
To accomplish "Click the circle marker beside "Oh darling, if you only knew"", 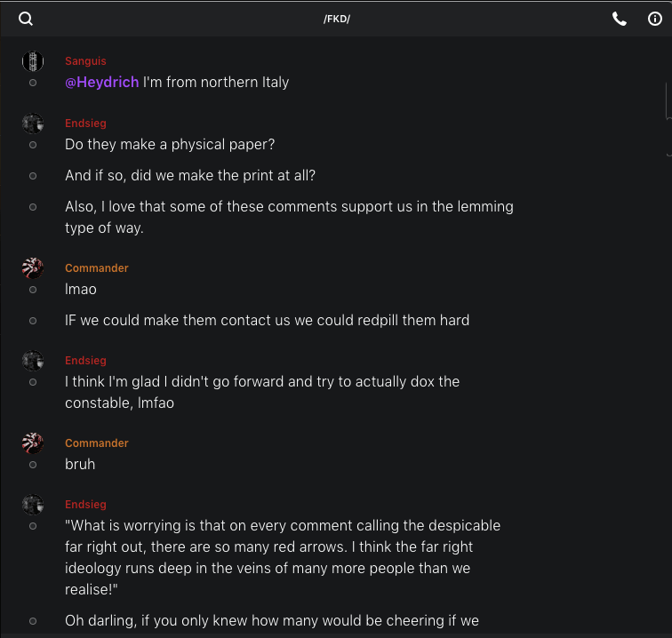I will tap(33, 621).
